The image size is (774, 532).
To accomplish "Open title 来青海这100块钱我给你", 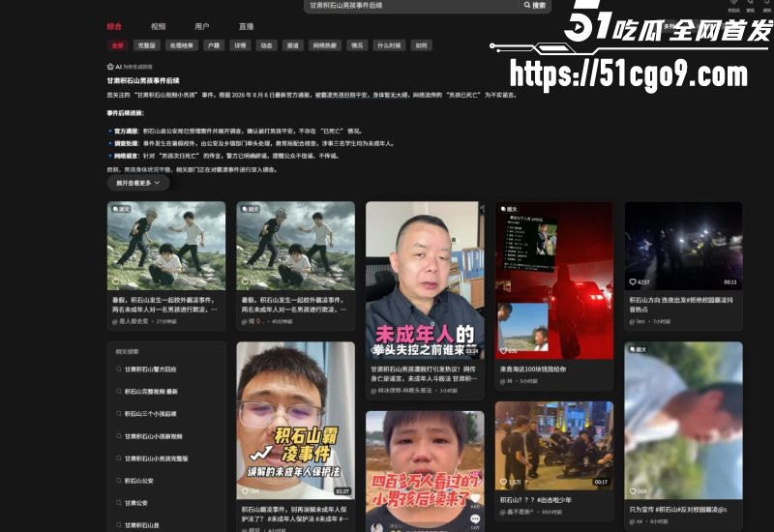I will pos(533,369).
